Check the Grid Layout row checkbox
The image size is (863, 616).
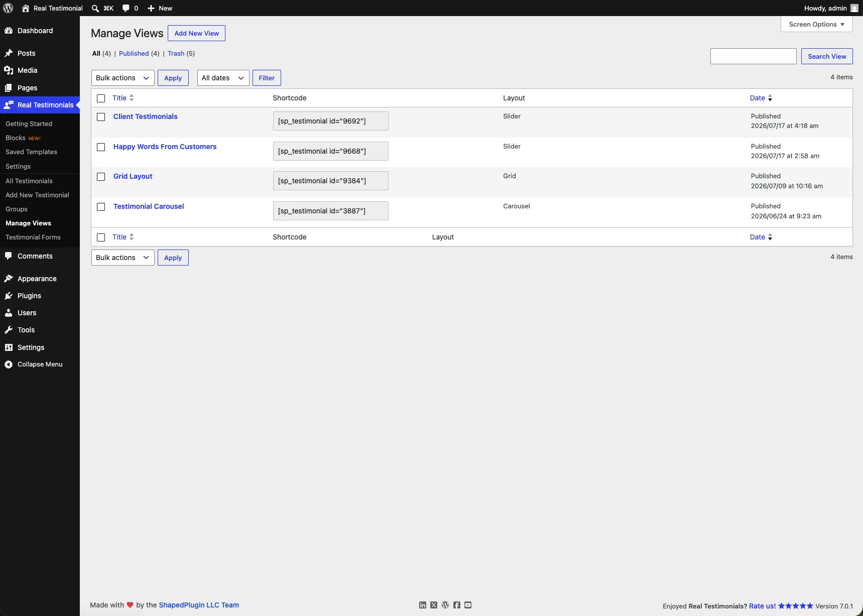click(x=101, y=177)
